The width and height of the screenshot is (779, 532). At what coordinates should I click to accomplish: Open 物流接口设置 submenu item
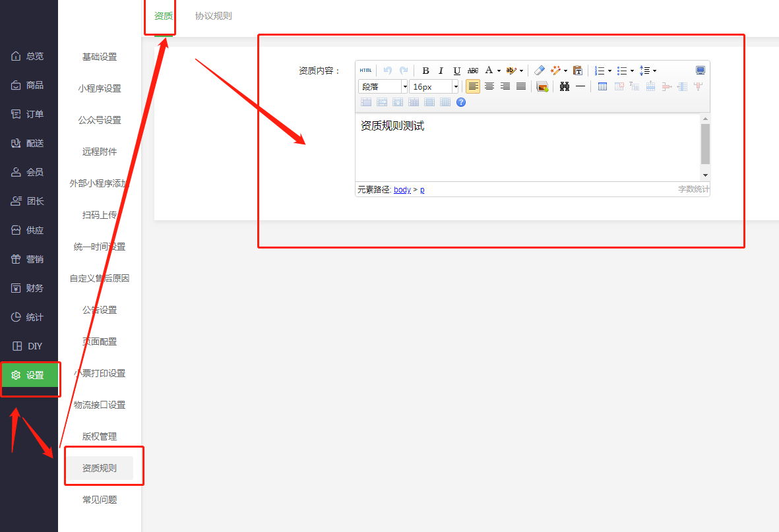[100, 405]
